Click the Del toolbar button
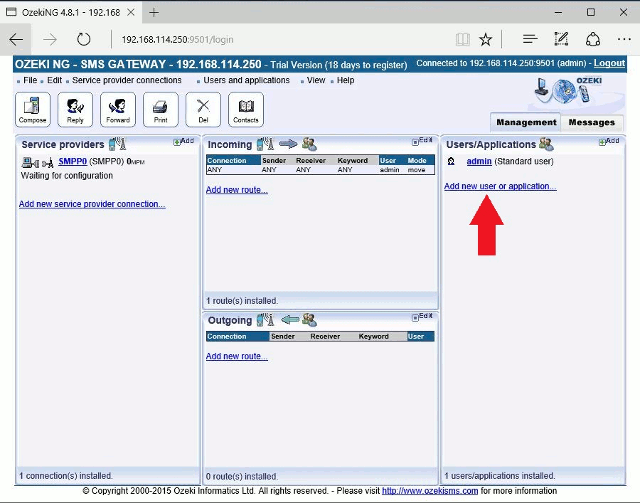Screen dimensions: 640x503 [203, 109]
